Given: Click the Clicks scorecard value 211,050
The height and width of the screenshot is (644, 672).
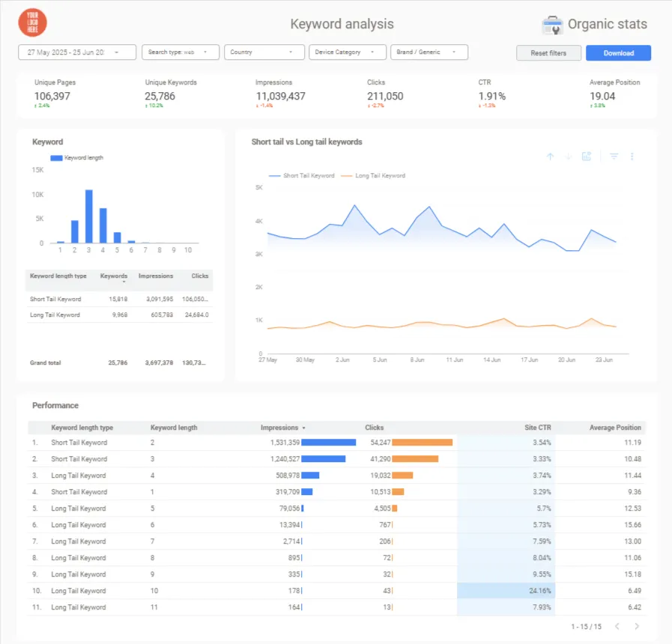Looking at the screenshot, I should tap(385, 97).
